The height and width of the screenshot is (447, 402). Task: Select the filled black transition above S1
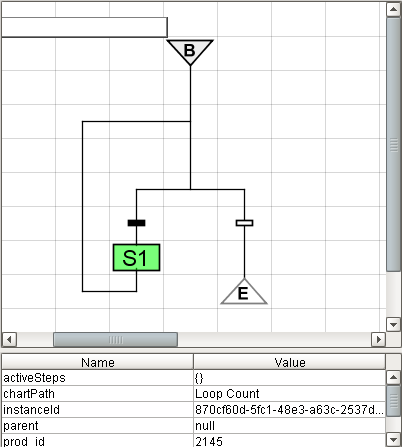(136, 223)
